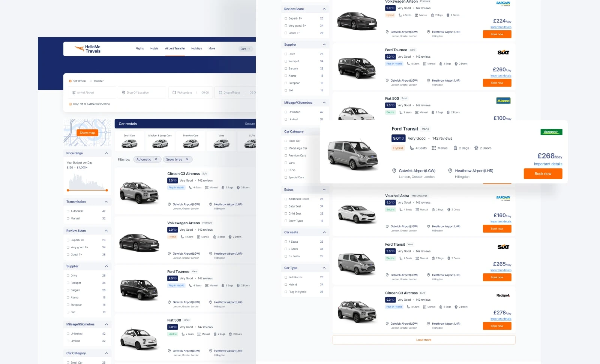This screenshot has width=600, height=364.
Task: Click Book now on the £160 Vauxhall Astra
Action: [x=497, y=229]
